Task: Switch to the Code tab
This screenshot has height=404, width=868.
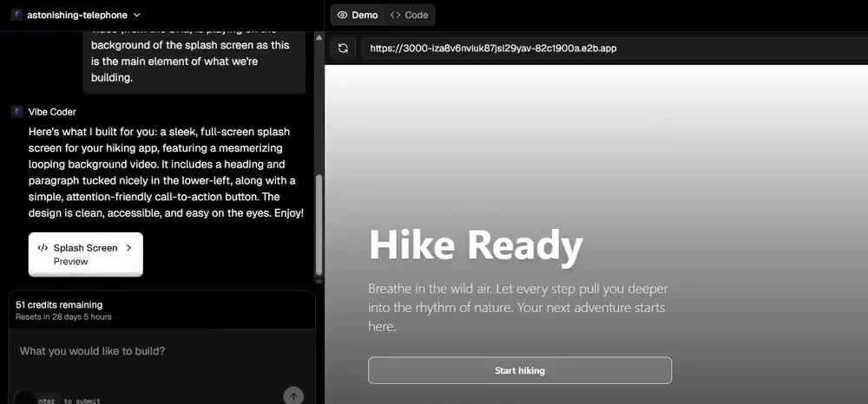Action: click(x=409, y=16)
